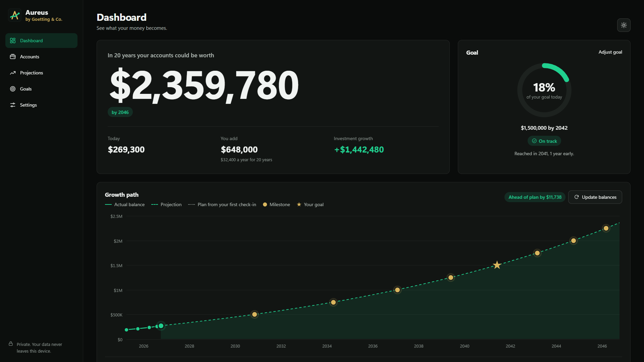Click the Goals target icon
Image resolution: width=644 pixels, height=362 pixels.
13,89
